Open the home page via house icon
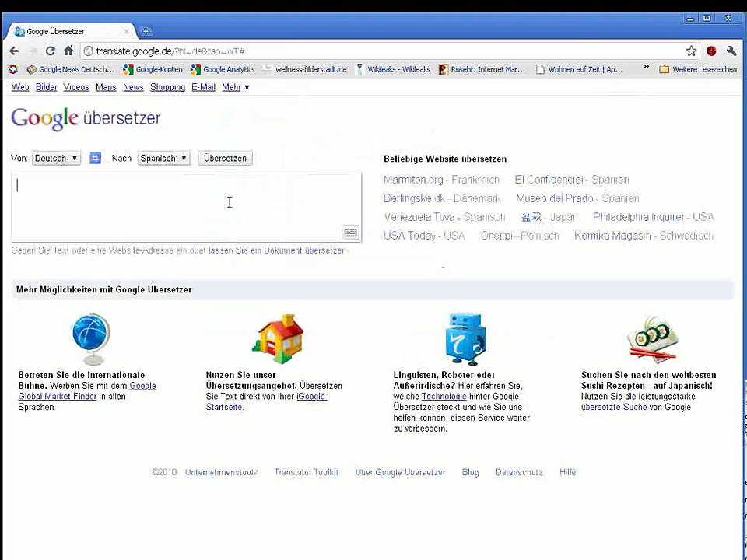Viewport: 747px width, 560px height. tap(68, 51)
